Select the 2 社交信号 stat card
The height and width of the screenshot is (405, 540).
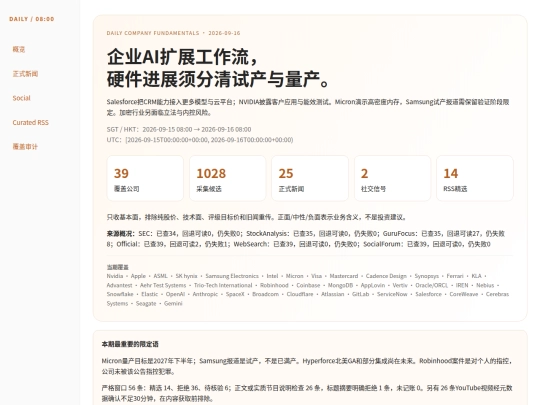[x=392, y=178]
